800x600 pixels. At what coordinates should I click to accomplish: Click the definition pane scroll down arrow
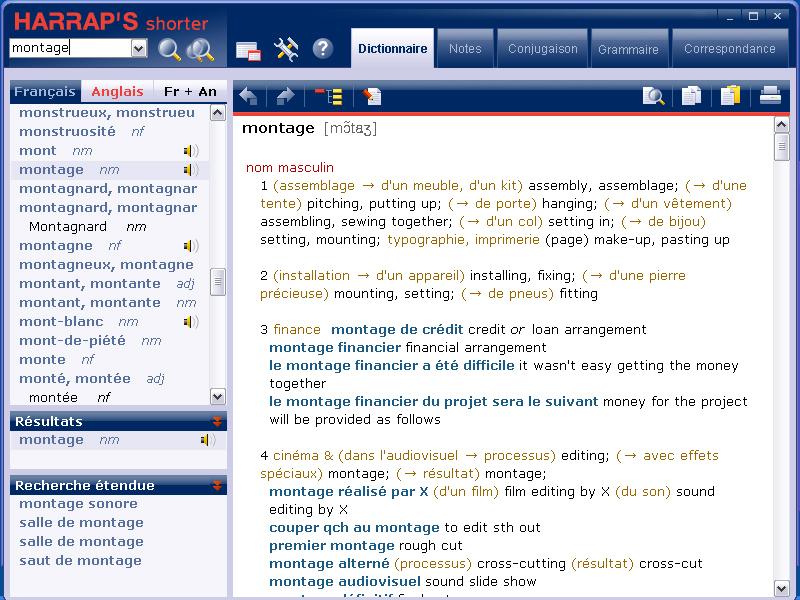[x=781, y=587]
